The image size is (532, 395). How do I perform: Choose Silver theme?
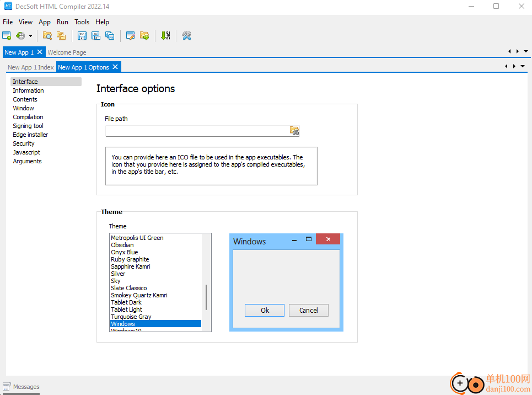click(x=155, y=274)
